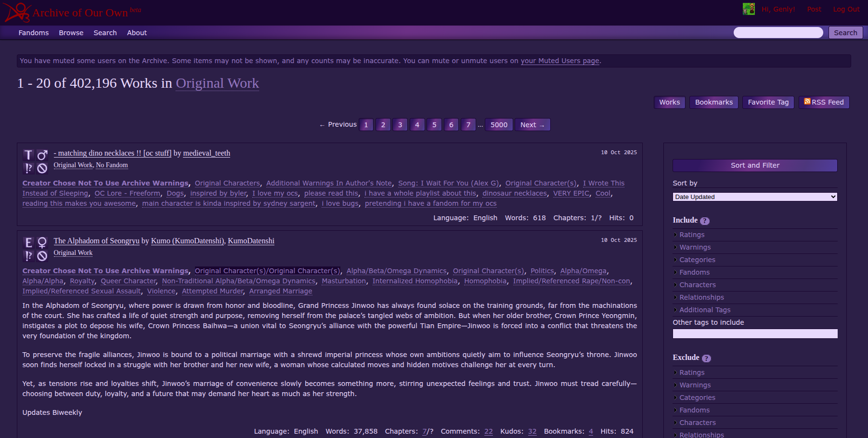Expand the Include Ratings filter

click(x=692, y=235)
